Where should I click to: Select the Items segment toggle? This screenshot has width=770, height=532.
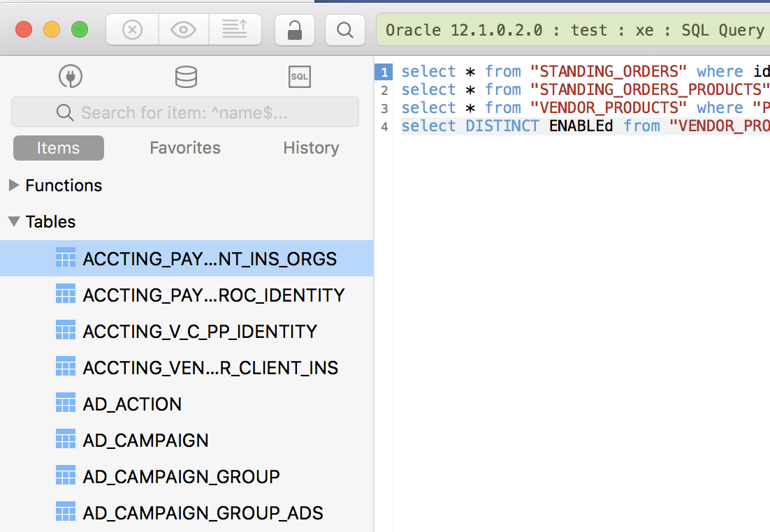pyautogui.click(x=58, y=148)
